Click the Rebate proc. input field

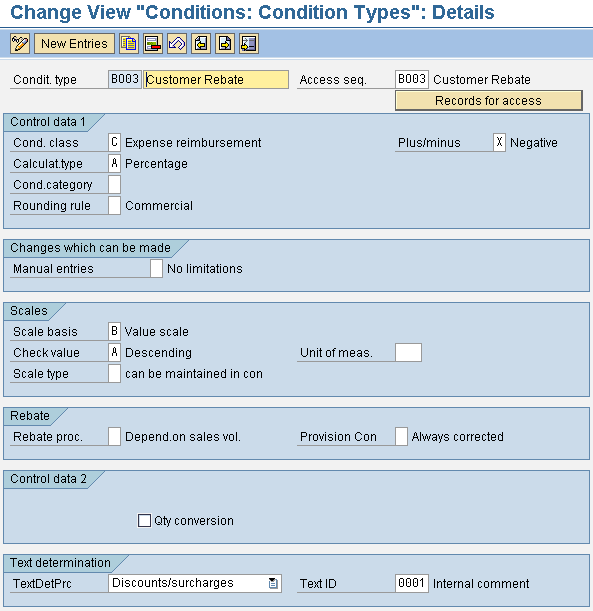coord(114,436)
